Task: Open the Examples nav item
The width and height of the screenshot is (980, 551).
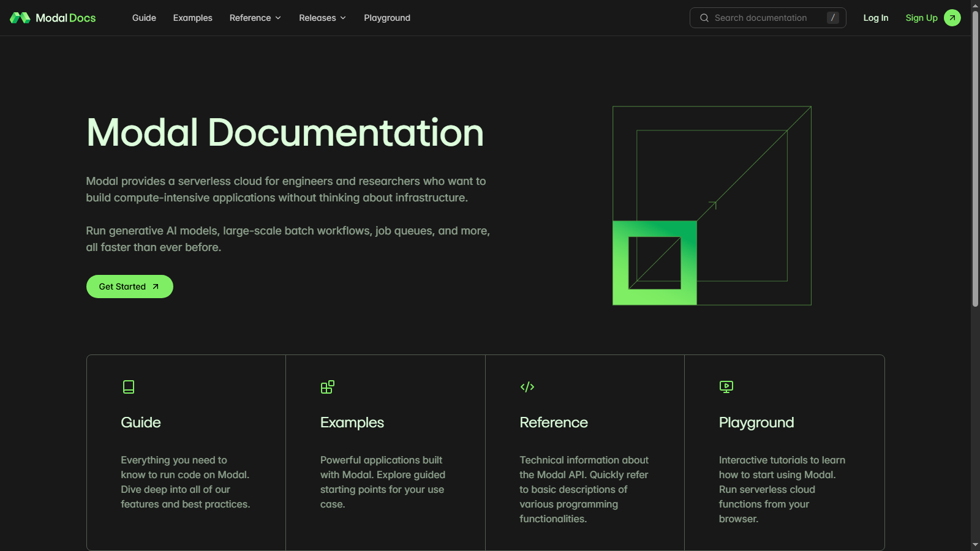Action: (x=193, y=18)
